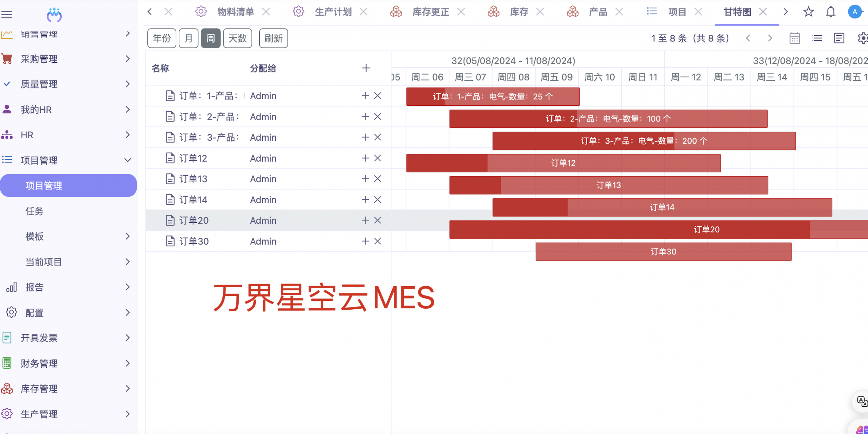Click the 刷新 button
868x434 pixels.
pyautogui.click(x=273, y=38)
